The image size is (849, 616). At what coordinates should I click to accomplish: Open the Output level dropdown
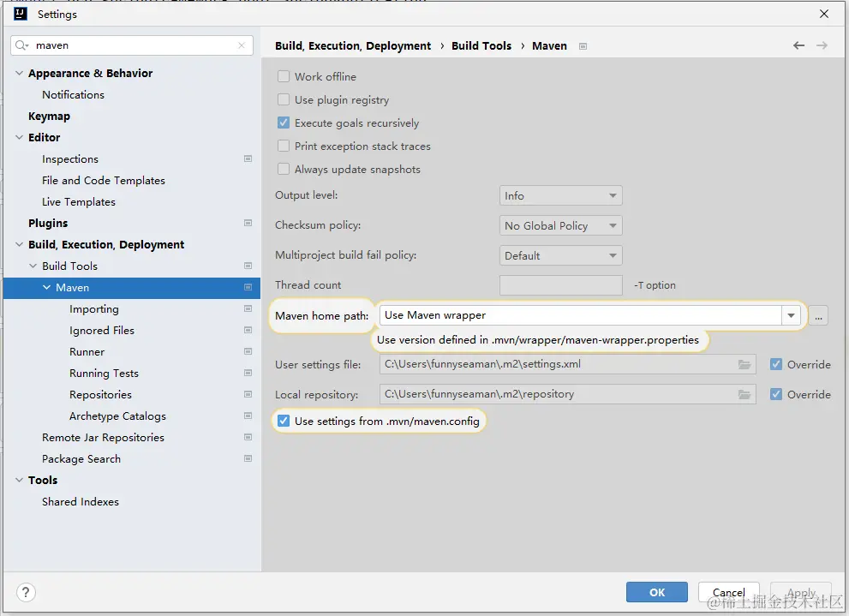point(560,195)
